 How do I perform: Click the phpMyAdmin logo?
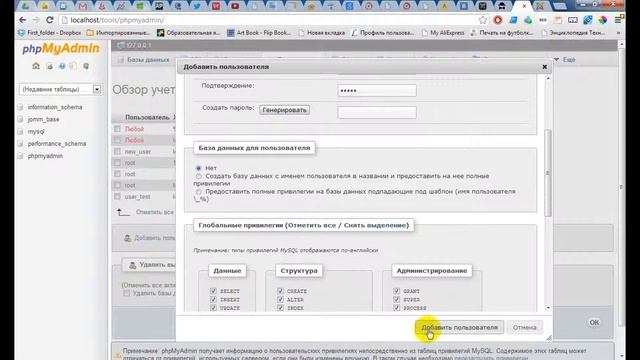pyautogui.click(x=61, y=48)
